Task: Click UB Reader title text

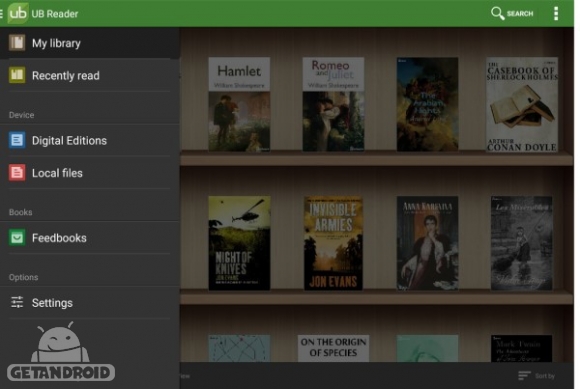Action: 55,14
